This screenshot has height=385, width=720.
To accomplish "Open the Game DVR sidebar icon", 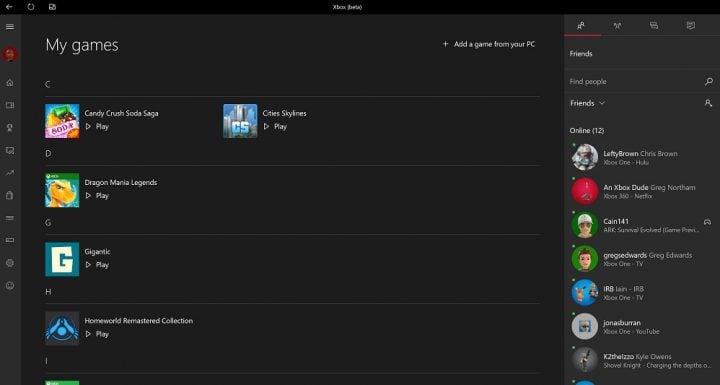I will tap(10, 150).
